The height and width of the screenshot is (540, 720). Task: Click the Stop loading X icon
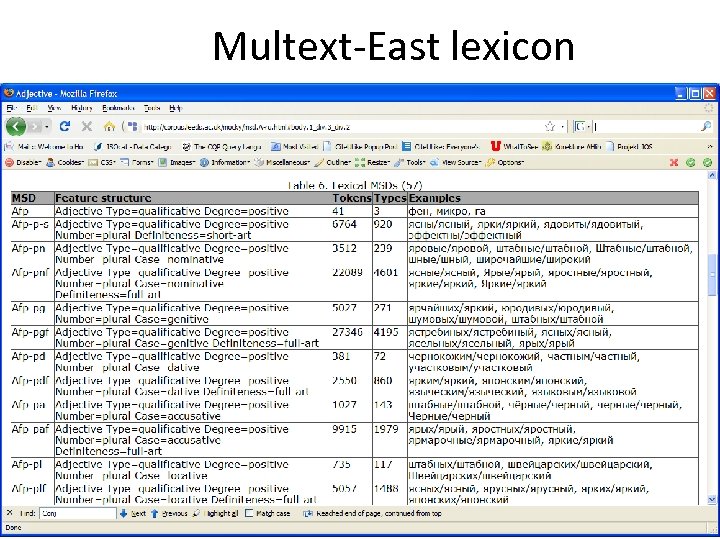click(86, 126)
